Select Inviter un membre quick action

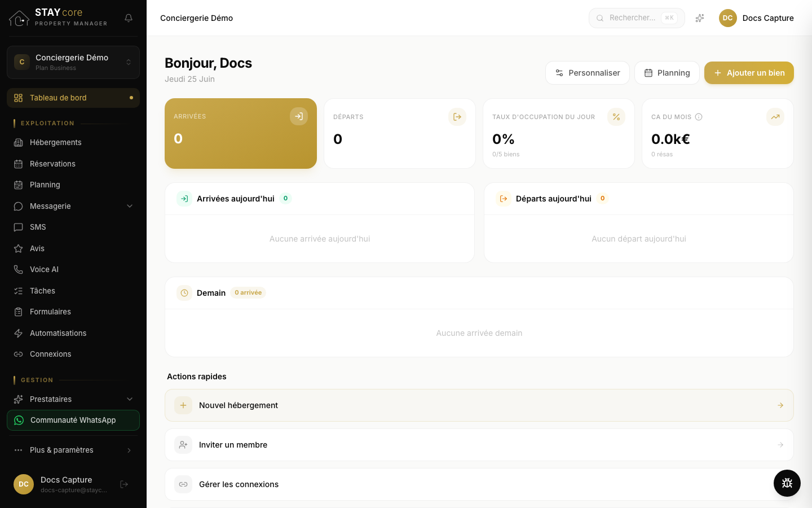479,445
